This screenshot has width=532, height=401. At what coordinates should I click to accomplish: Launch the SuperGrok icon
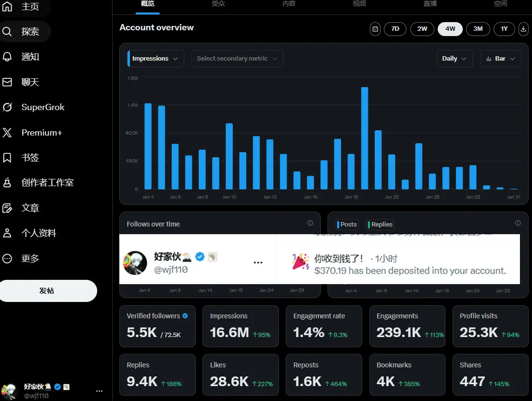(7, 107)
